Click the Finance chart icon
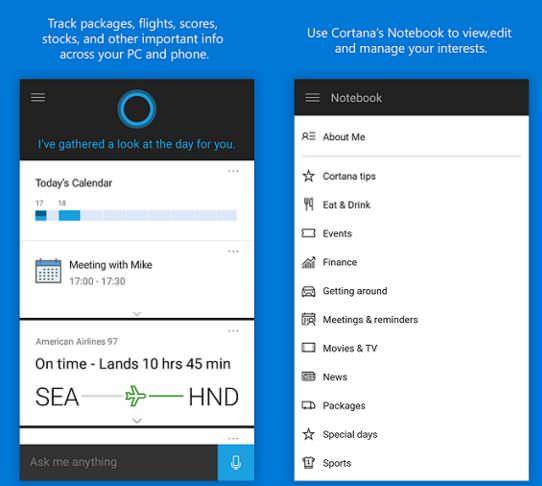Viewport: 542px width, 486px height. click(x=308, y=262)
